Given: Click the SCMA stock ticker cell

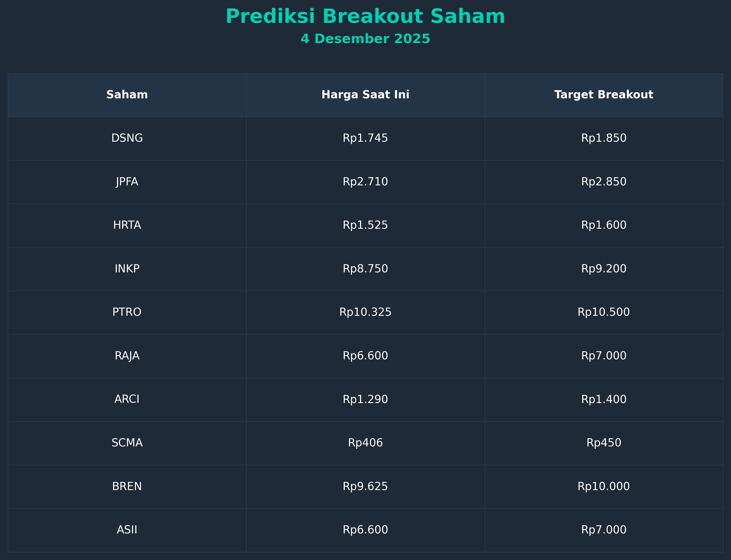Looking at the screenshot, I should [127, 443].
